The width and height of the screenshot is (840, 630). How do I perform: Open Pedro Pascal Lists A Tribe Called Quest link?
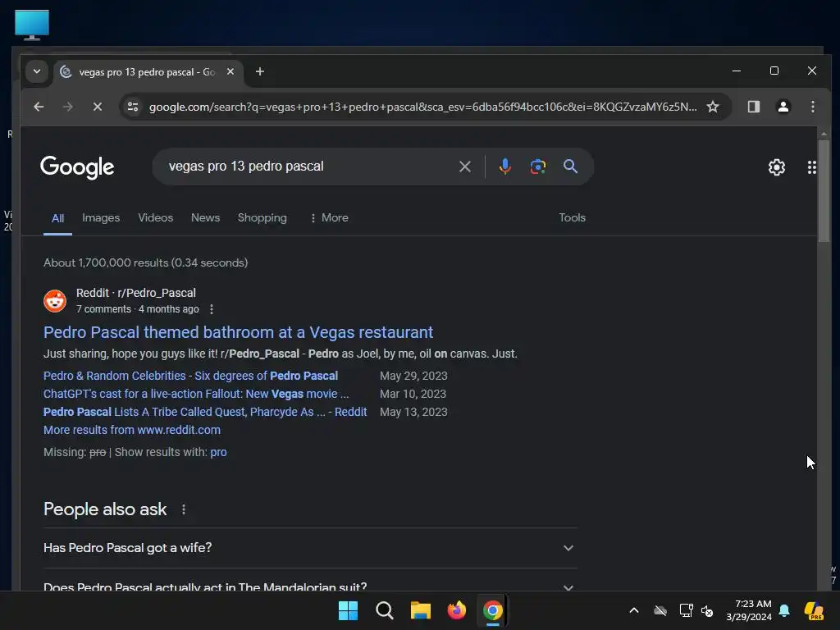click(x=205, y=412)
